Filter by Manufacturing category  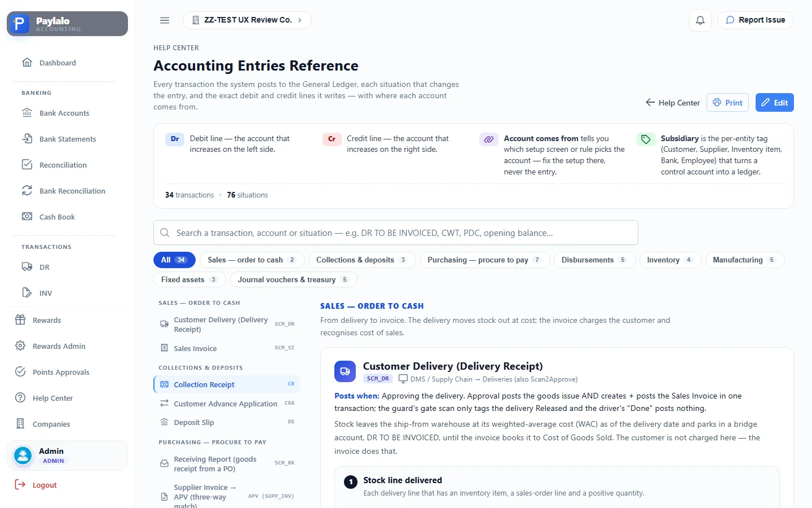pos(745,260)
